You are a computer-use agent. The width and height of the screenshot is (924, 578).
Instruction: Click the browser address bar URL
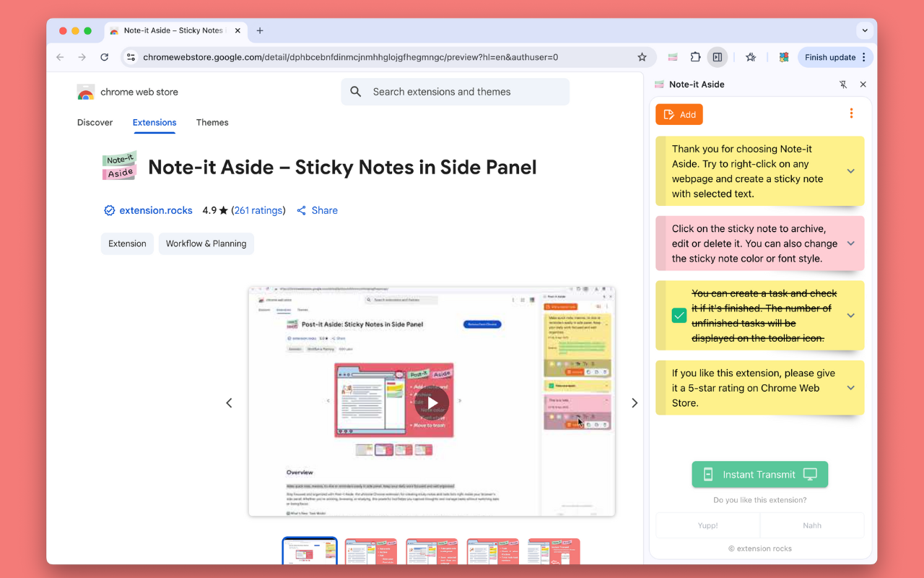click(x=350, y=57)
